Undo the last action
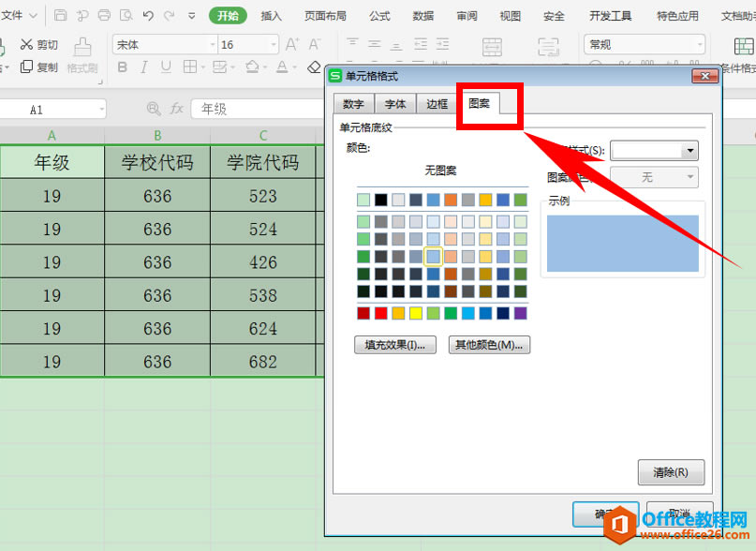 [x=148, y=15]
